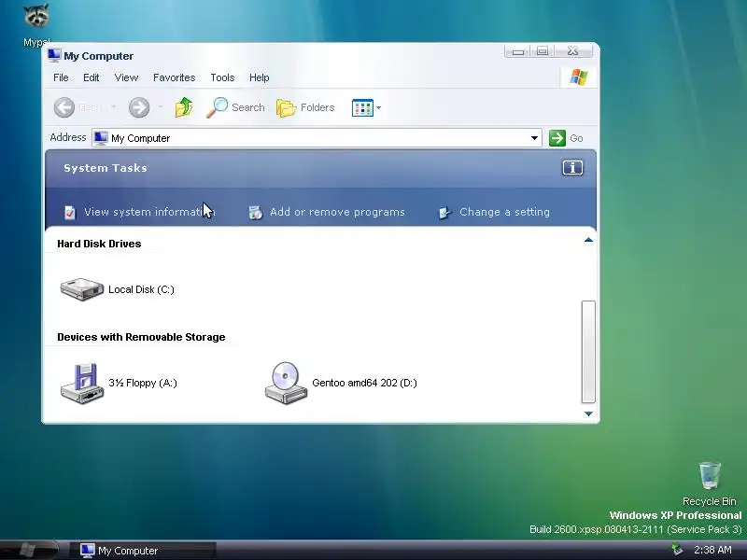Click the system tray notification icon
Viewport: 747px width, 560px height.
677,550
